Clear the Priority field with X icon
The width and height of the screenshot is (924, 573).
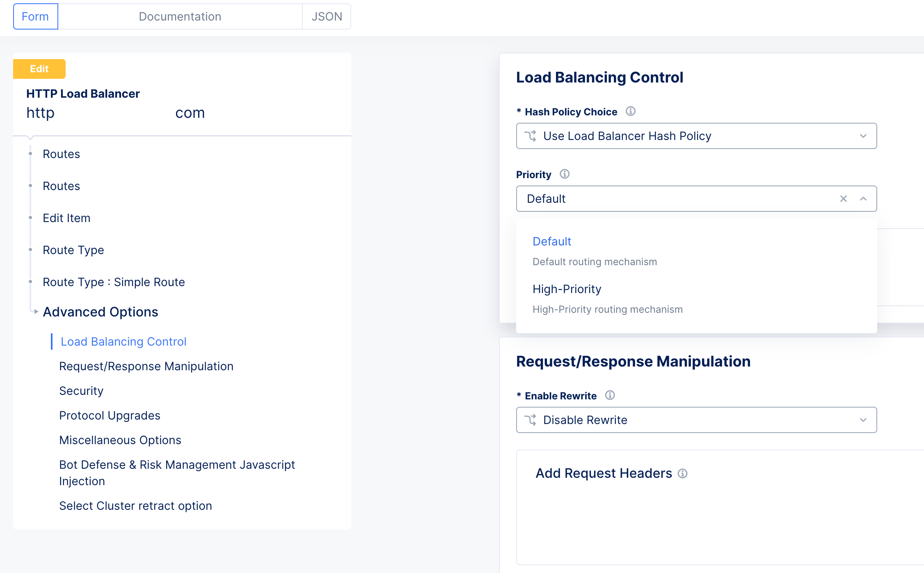pos(844,199)
